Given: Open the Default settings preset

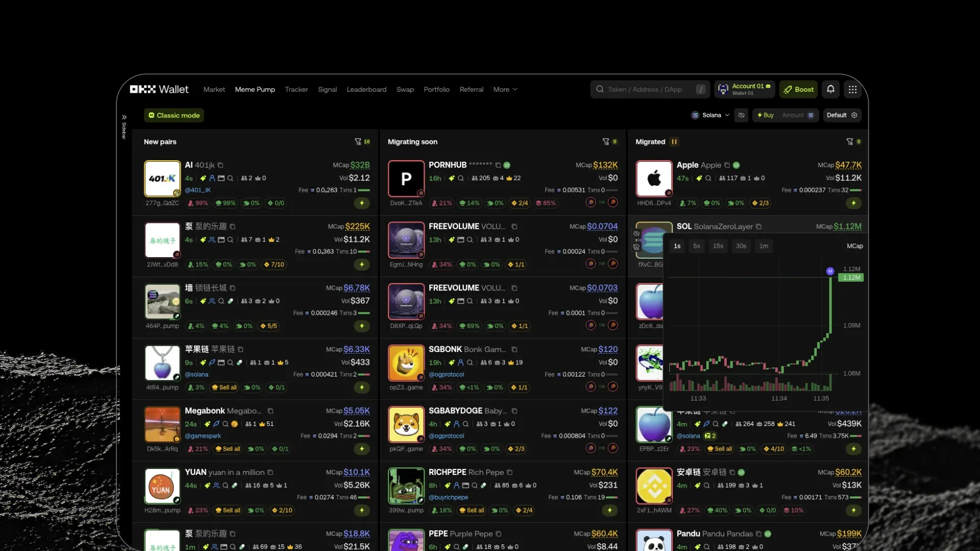Looking at the screenshot, I should pos(842,115).
